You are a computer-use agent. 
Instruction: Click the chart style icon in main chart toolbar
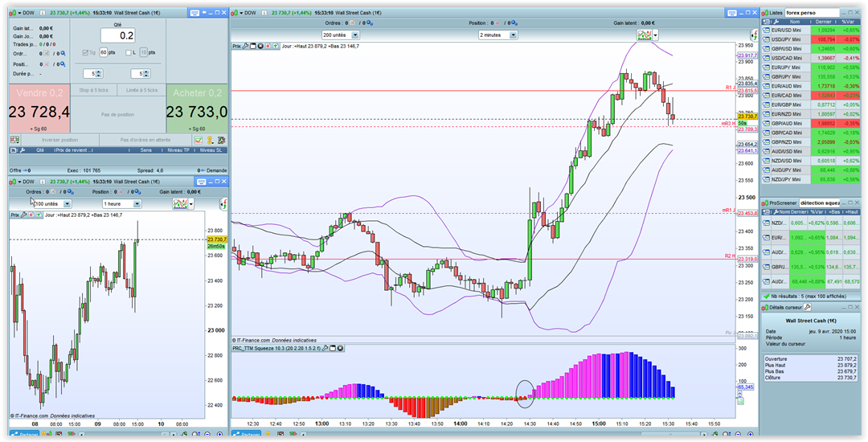click(644, 35)
